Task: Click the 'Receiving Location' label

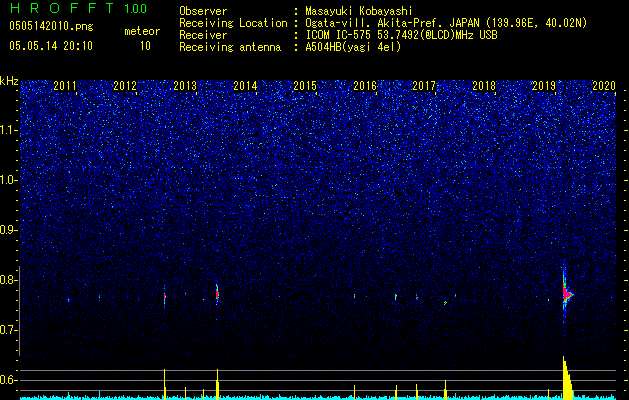Action: (x=233, y=23)
